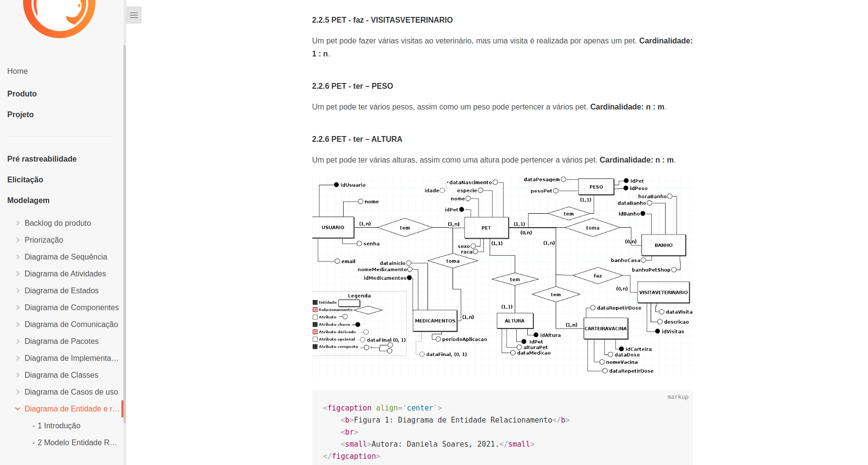Expand the Backlog do produto chevron
The image size is (868, 465).
click(x=18, y=223)
